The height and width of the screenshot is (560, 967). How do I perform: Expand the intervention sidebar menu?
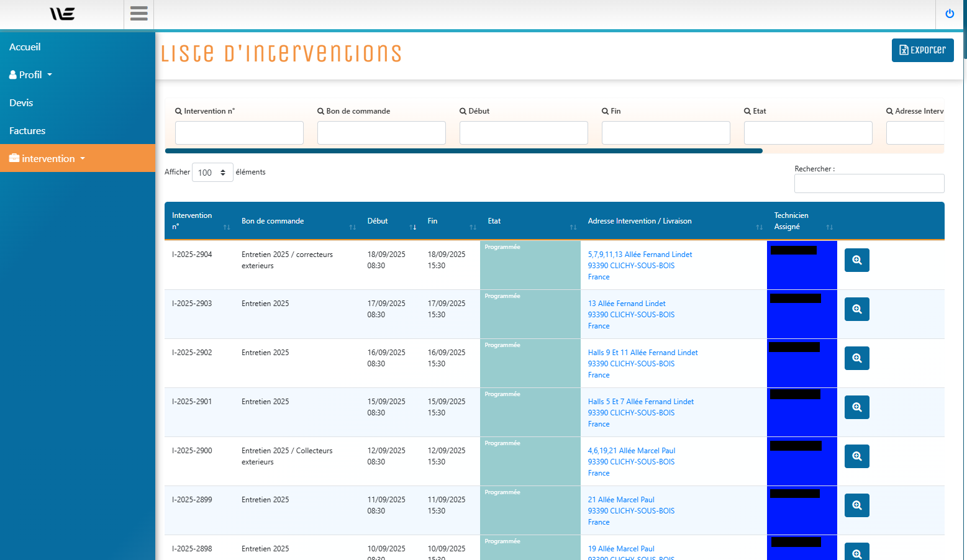pyautogui.click(x=48, y=159)
